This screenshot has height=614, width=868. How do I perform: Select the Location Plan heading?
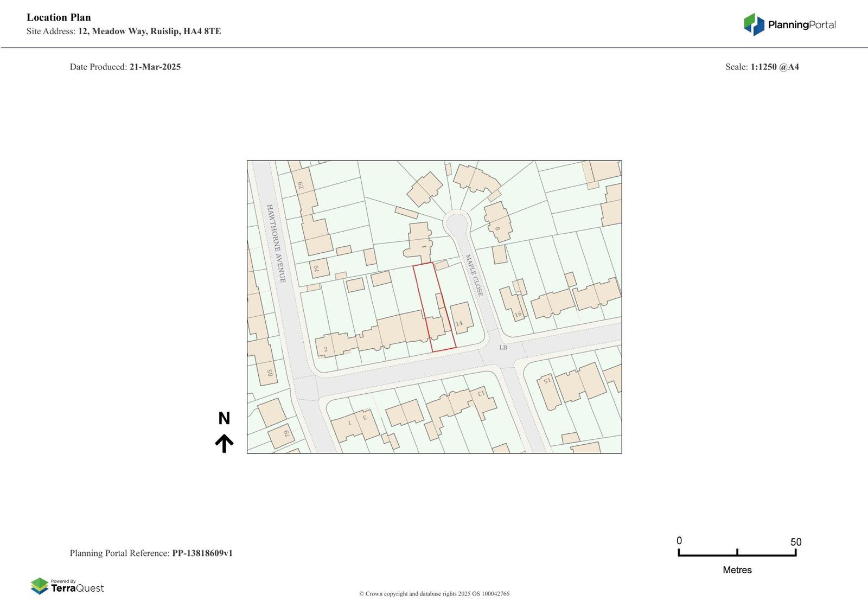pyautogui.click(x=59, y=17)
